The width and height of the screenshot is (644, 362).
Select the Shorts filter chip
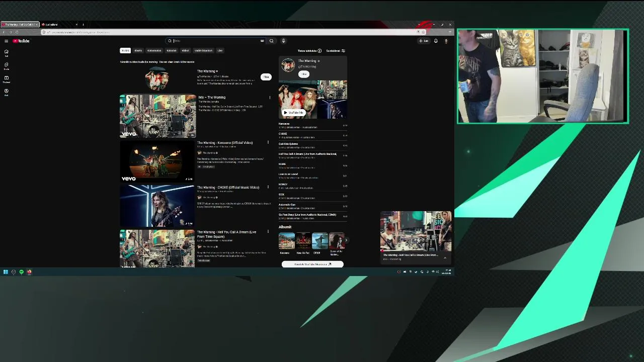pyautogui.click(x=138, y=50)
